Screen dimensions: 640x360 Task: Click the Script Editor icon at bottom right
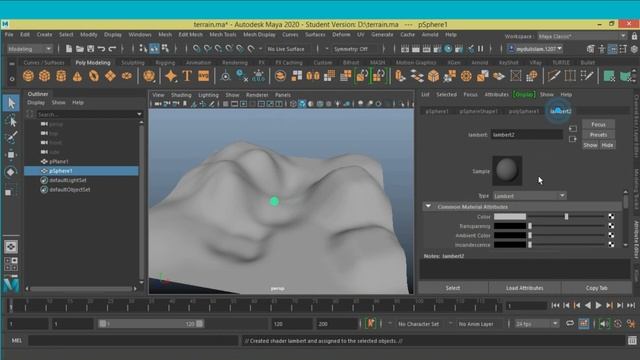[x=632, y=340]
